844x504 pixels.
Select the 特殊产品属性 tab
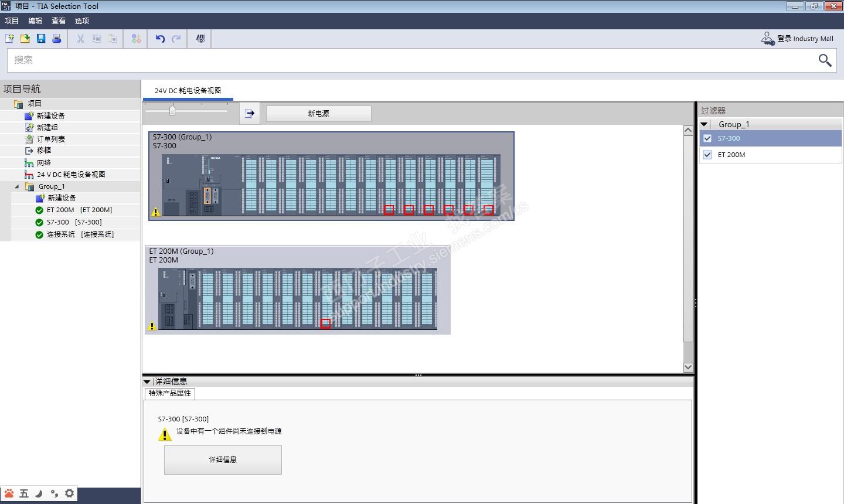point(170,393)
